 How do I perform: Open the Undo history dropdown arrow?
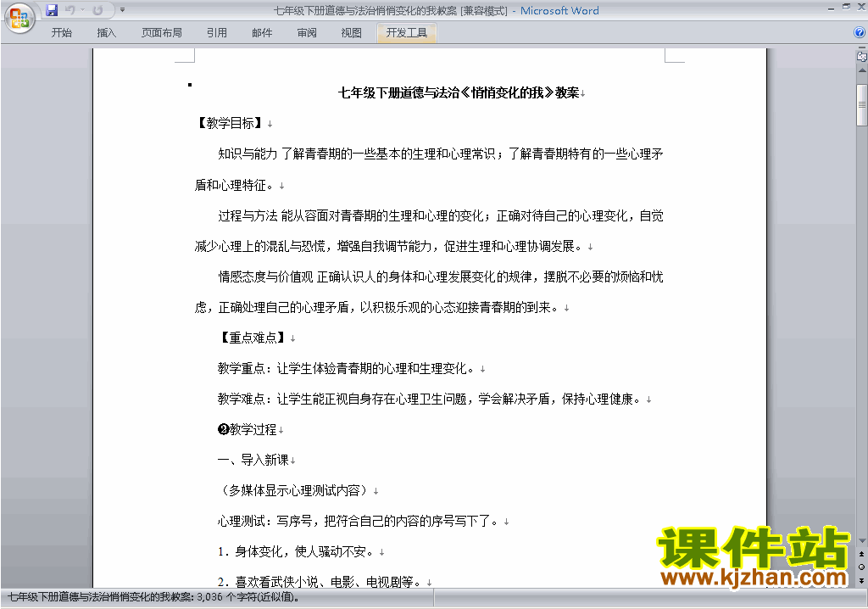tap(82, 10)
